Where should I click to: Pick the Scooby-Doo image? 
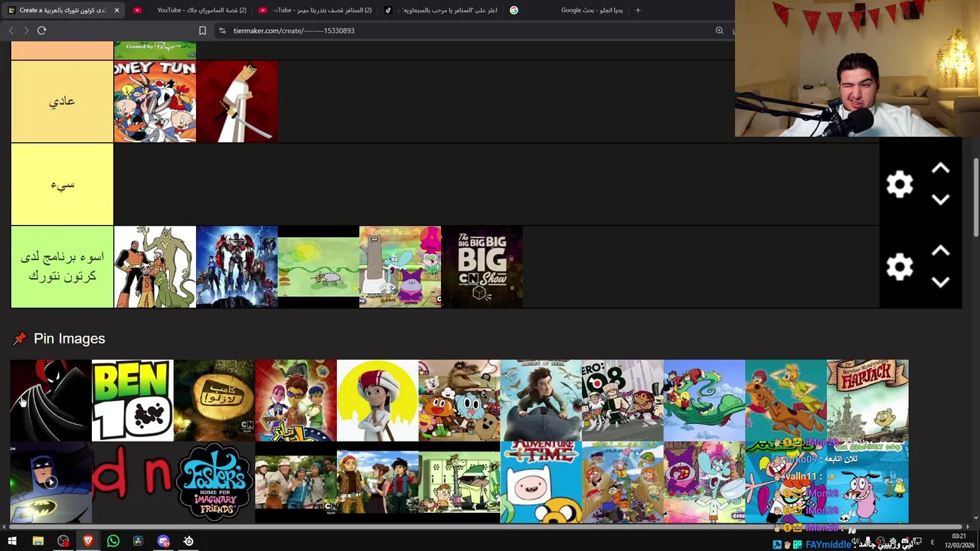tap(786, 400)
